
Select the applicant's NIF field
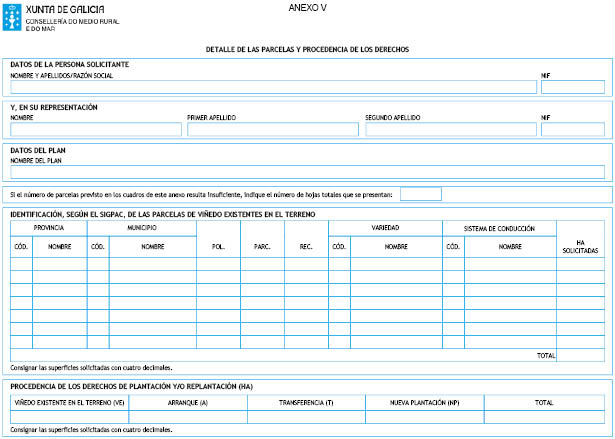(572, 87)
